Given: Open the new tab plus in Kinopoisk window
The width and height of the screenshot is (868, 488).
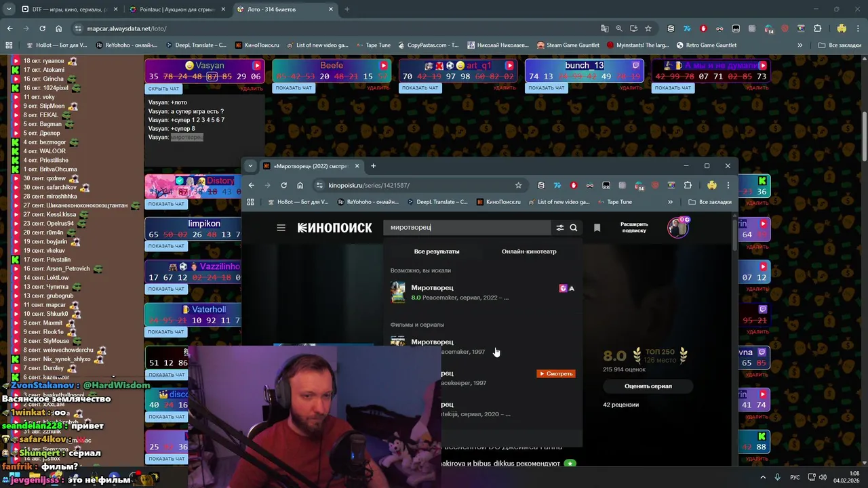Looking at the screenshot, I should 373,166.
